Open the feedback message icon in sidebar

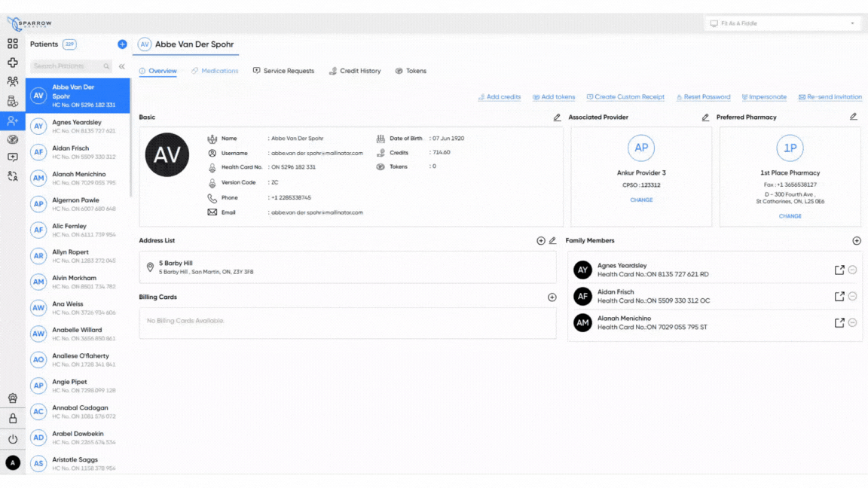(x=12, y=155)
